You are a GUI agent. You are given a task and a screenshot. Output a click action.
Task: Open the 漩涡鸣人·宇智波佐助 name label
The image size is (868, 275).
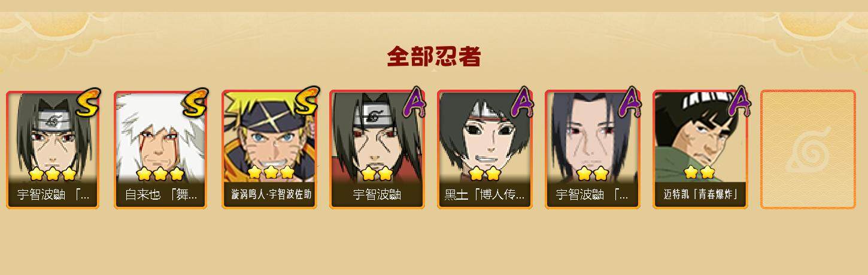(x=269, y=195)
